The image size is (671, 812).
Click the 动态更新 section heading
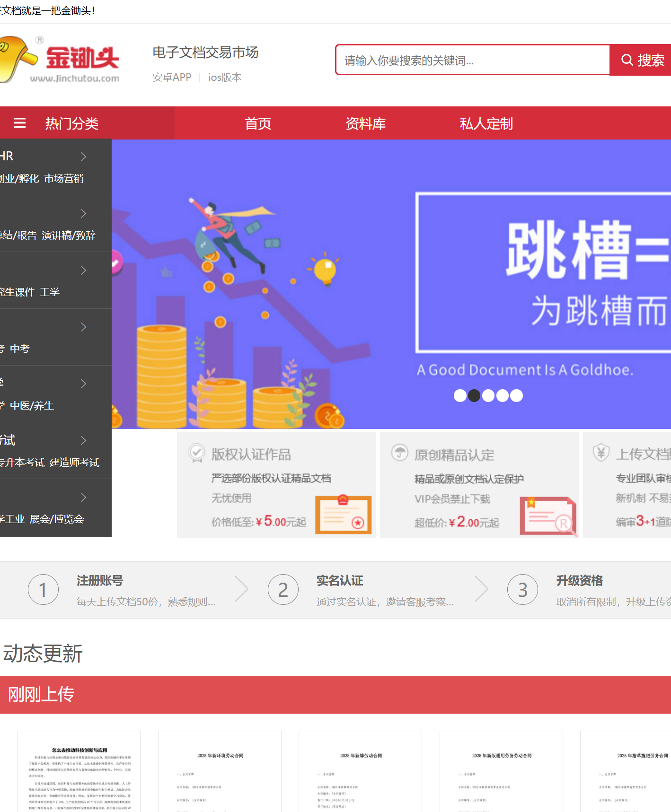click(x=43, y=653)
